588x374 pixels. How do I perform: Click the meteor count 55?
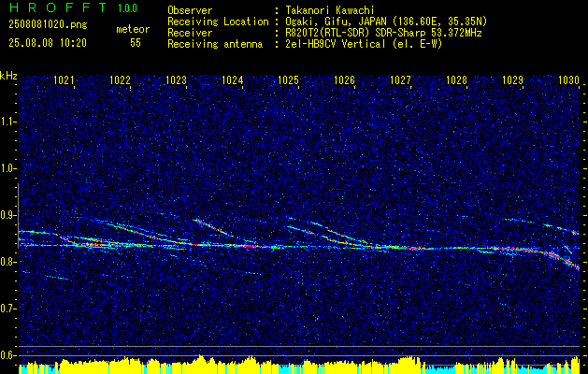tap(136, 43)
